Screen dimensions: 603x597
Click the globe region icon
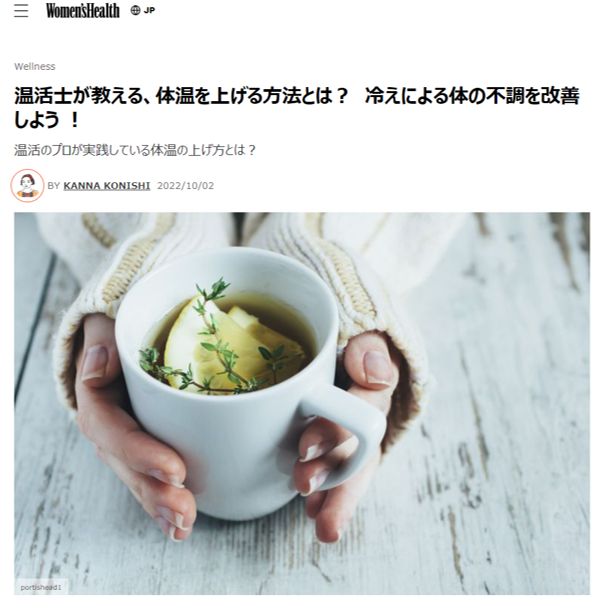[x=135, y=10]
